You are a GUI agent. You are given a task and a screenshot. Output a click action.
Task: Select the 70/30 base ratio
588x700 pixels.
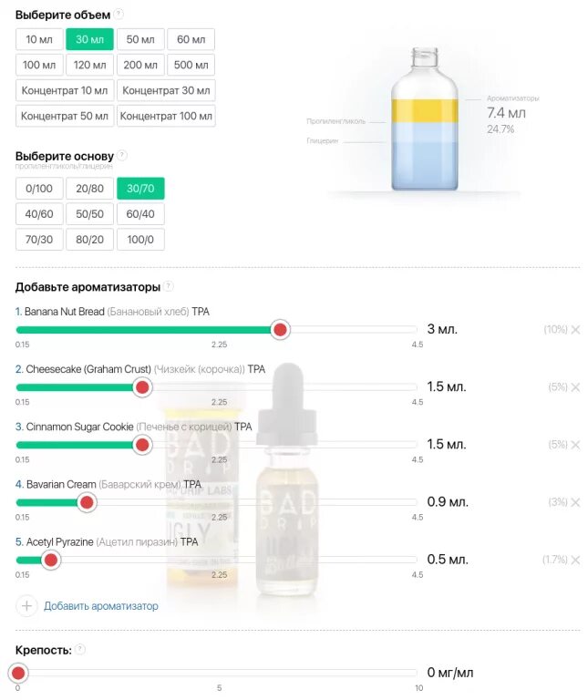pyautogui.click(x=39, y=240)
